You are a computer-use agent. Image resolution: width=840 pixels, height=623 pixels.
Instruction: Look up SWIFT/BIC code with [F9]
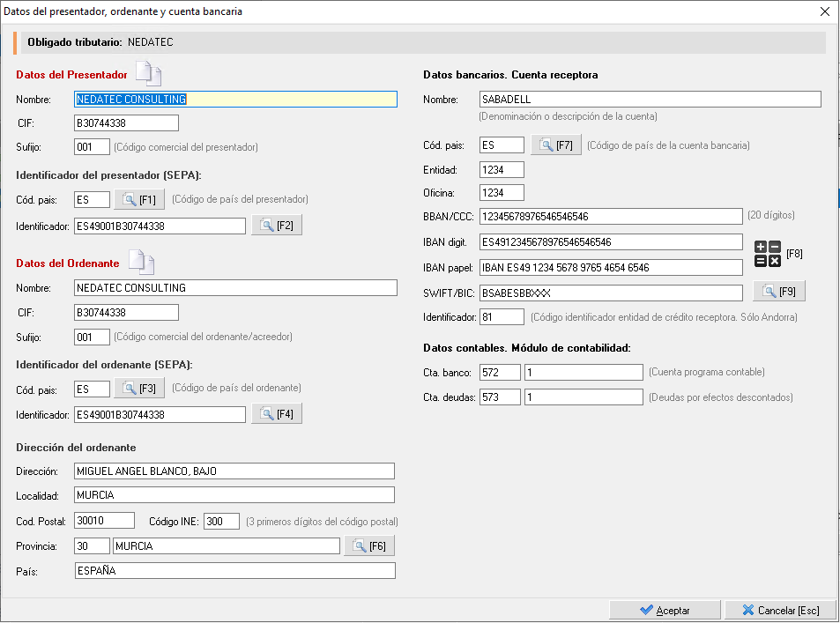[x=779, y=292]
